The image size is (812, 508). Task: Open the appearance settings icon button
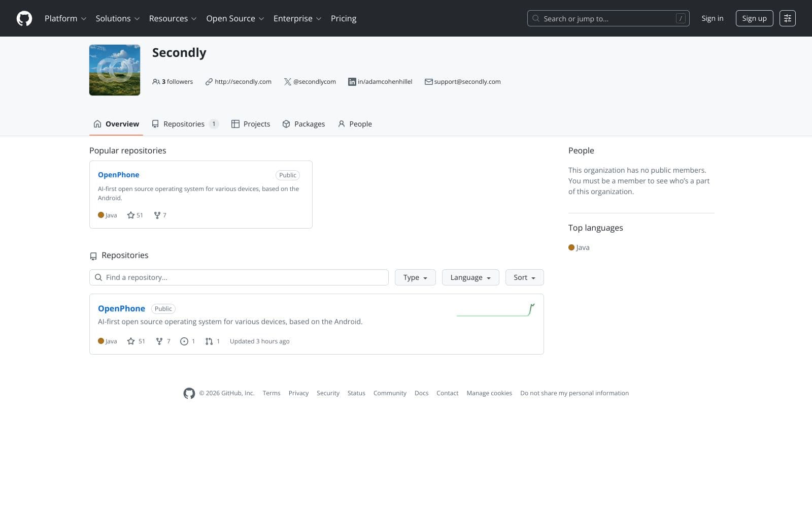(787, 18)
